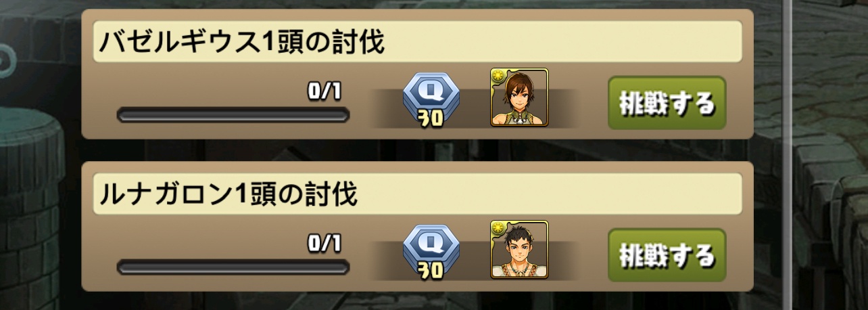This screenshot has width=868, height=310.
Task: Tap 挑戦する for the バゼルギウス quest
Action: (667, 104)
